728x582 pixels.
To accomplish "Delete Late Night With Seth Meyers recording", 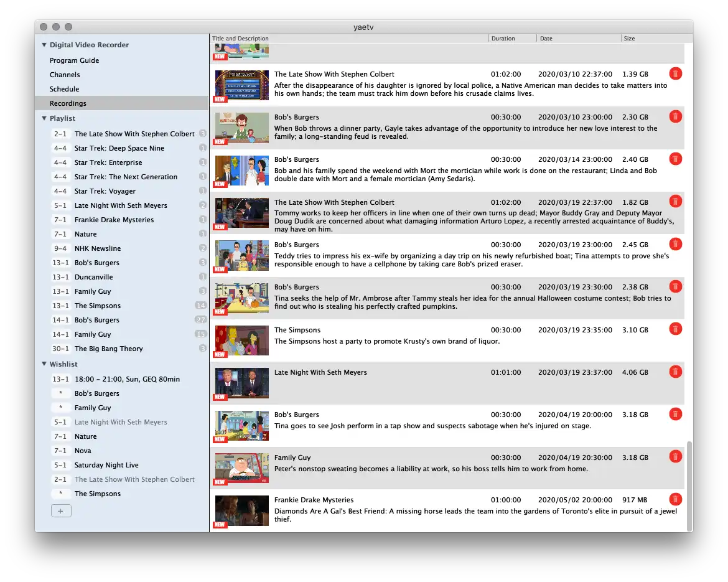I will coord(676,372).
